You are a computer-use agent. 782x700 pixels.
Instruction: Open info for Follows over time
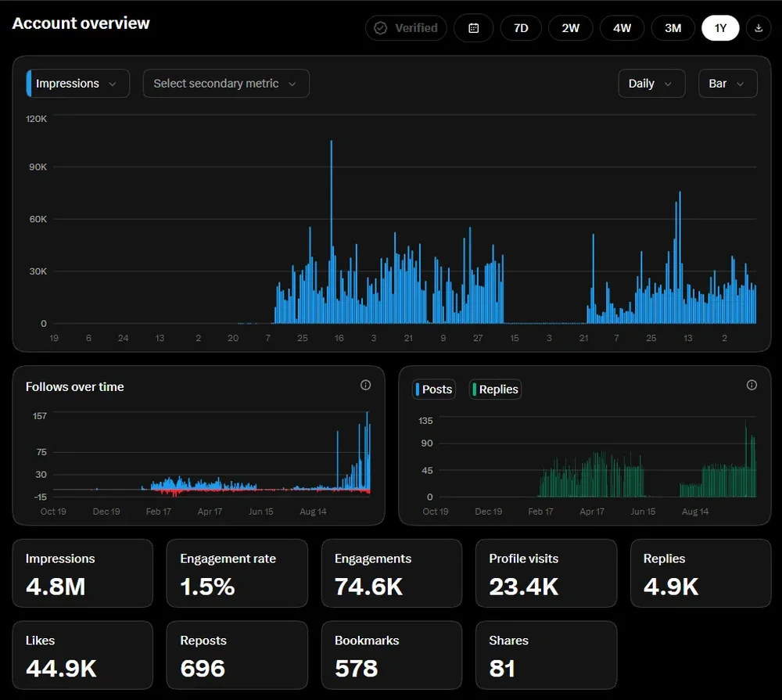365,385
